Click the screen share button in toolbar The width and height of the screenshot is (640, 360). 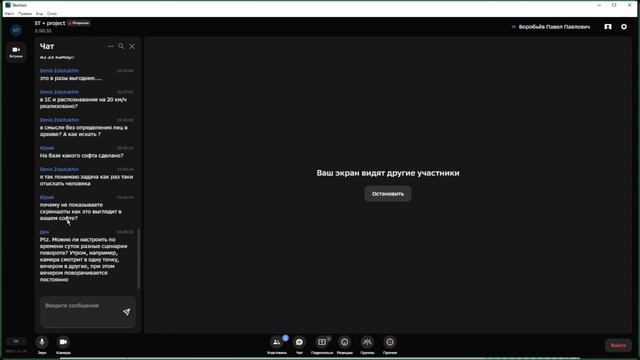pos(322,342)
